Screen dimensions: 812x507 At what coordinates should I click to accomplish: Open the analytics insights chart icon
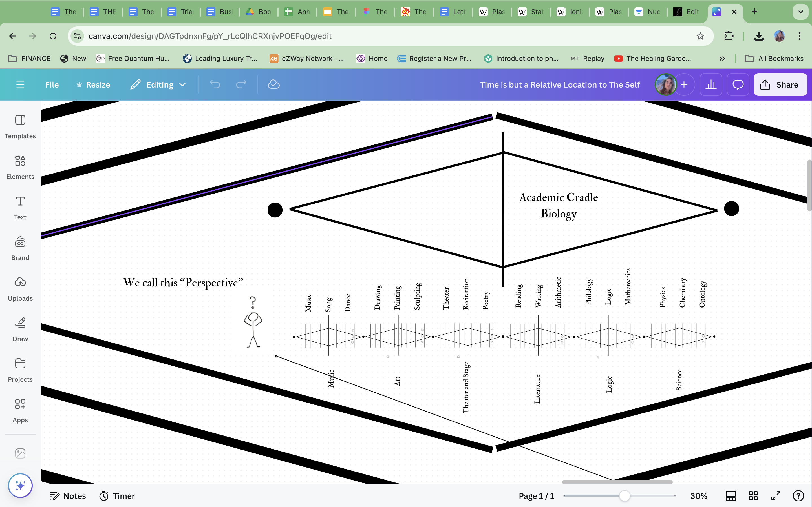click(x=711, y=84)
